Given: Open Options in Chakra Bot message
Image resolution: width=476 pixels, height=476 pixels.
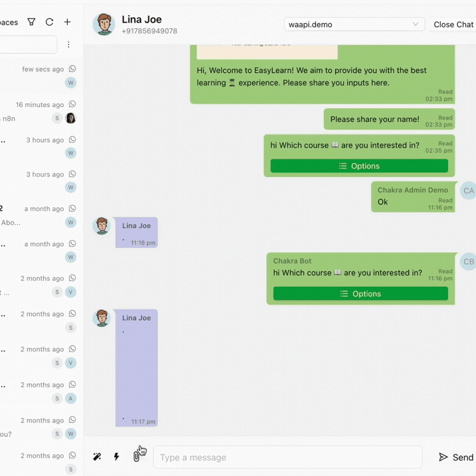Looking at the screenshot, I should pos(360,293).
